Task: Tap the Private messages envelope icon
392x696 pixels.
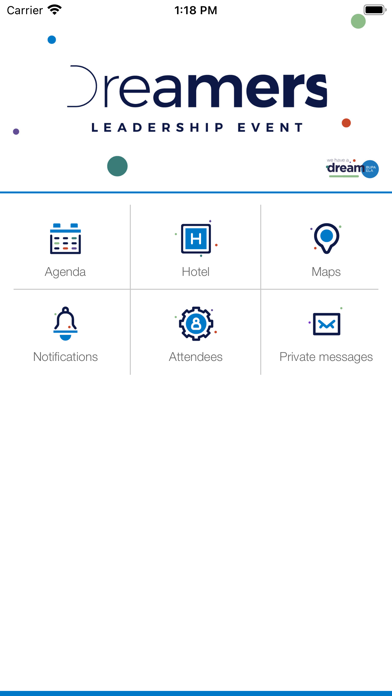Action: (326, 324)
